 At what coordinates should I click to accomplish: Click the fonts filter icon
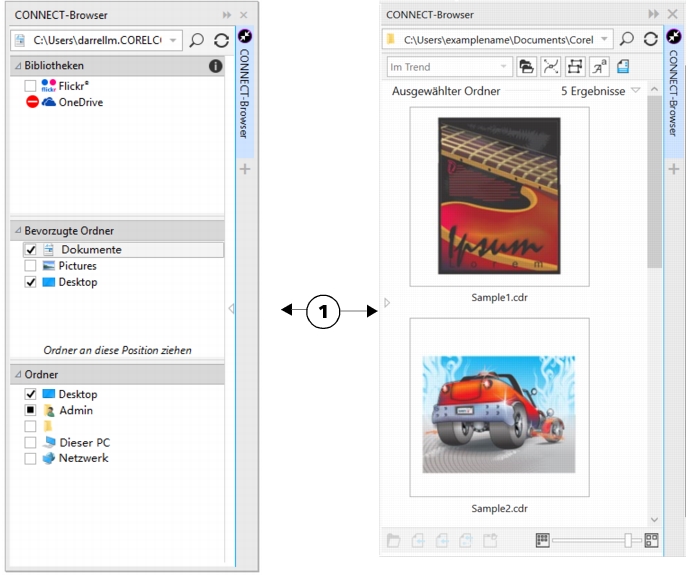(x=598, y=67)
